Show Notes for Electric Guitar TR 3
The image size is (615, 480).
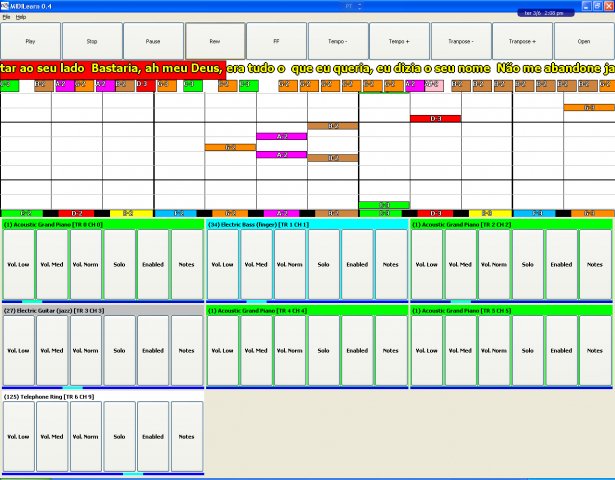(x=187, y=351)
